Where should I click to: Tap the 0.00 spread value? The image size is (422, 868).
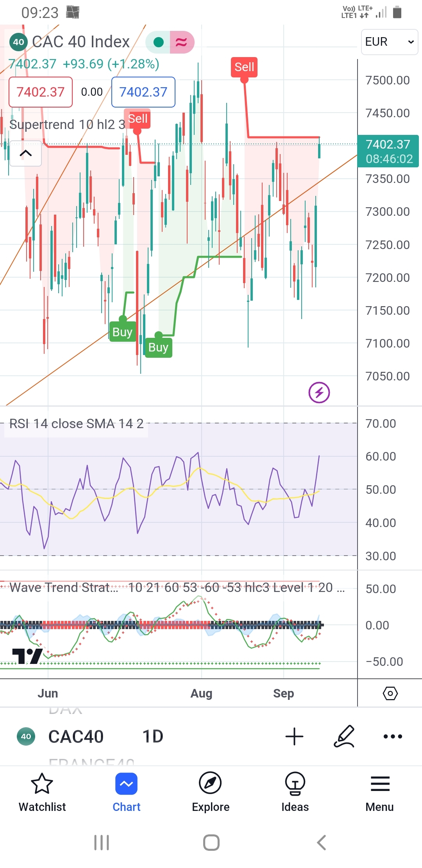92,92
